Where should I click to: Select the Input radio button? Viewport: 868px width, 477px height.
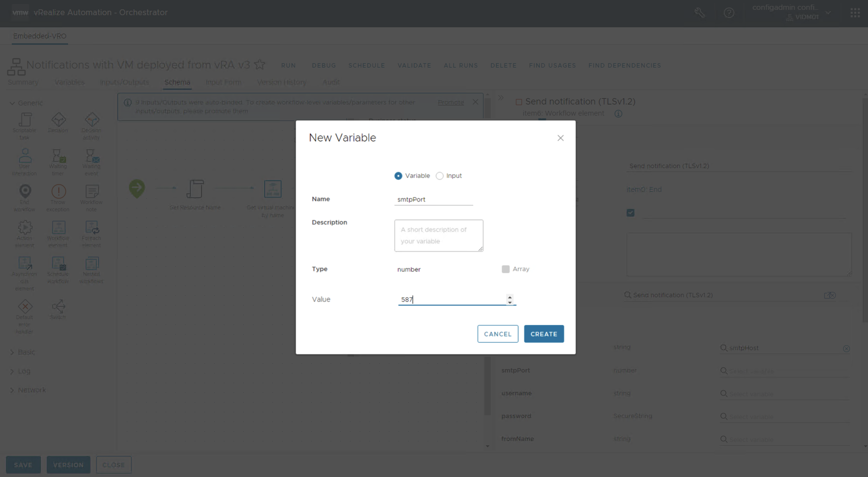point(439,176)
